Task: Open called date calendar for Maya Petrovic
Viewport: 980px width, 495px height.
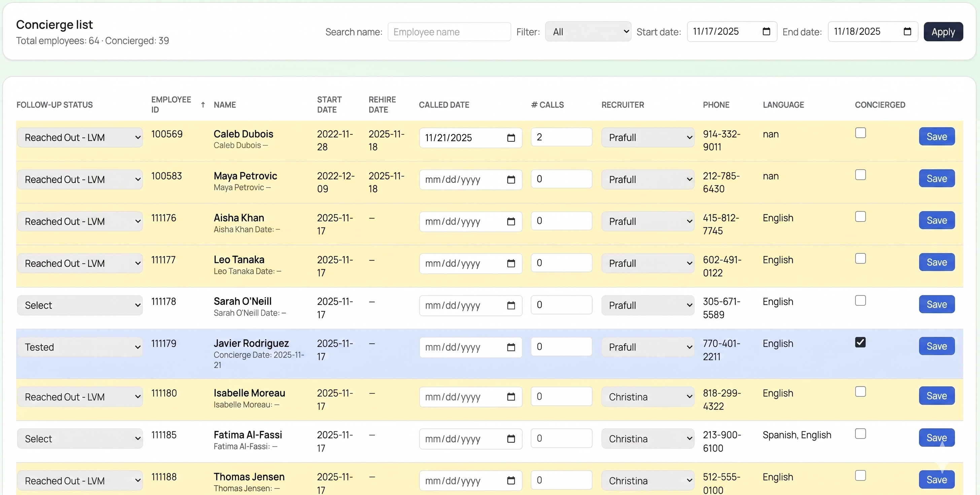Action: (x=511, y=180)
